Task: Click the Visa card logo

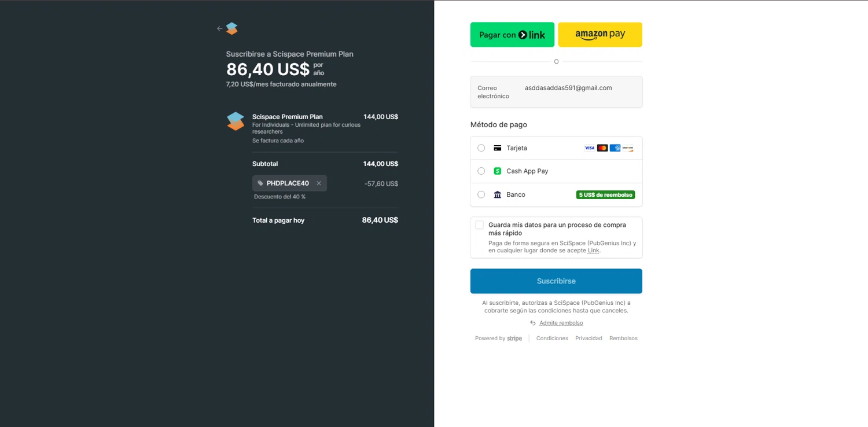Action: [590, 148]
